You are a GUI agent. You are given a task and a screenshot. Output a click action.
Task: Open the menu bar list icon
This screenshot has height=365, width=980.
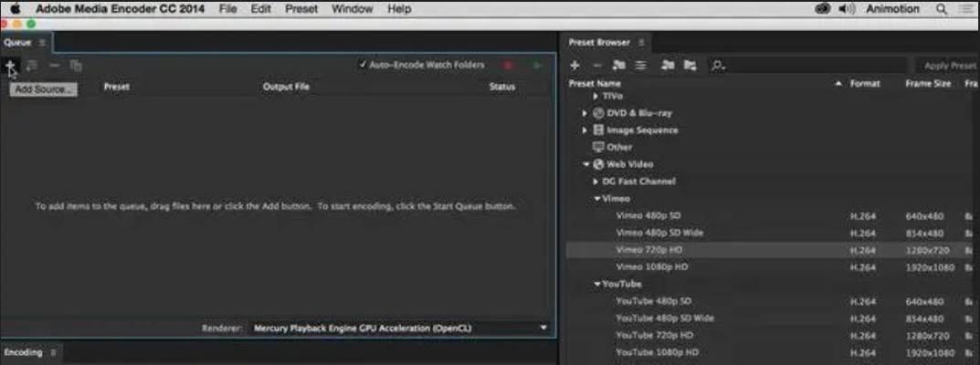tap(967, 9)
